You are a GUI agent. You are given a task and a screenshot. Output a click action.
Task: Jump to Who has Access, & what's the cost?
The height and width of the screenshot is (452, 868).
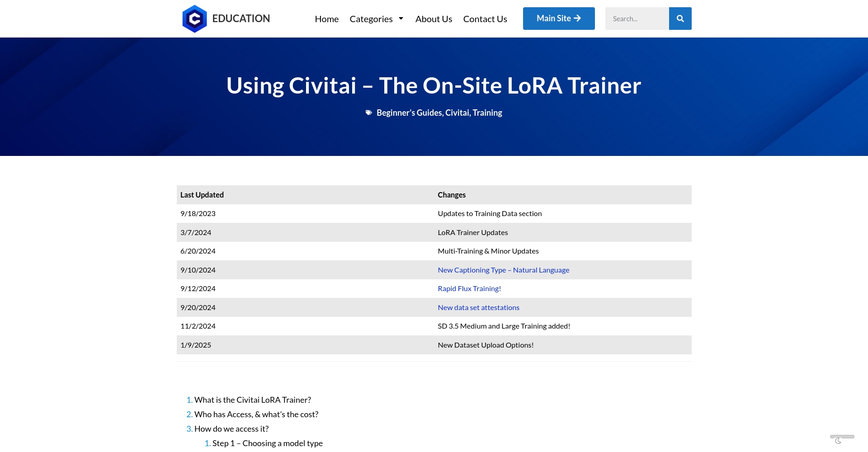pos(256,414)
